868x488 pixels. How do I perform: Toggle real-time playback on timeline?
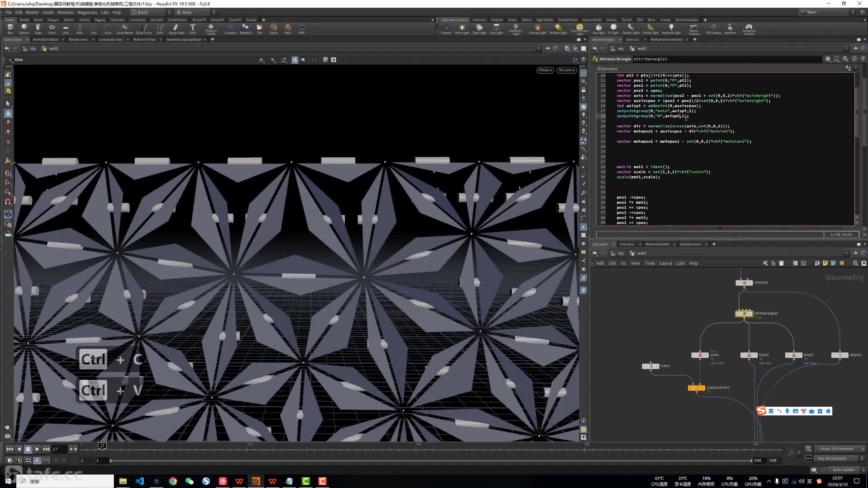tap(37, 460)
